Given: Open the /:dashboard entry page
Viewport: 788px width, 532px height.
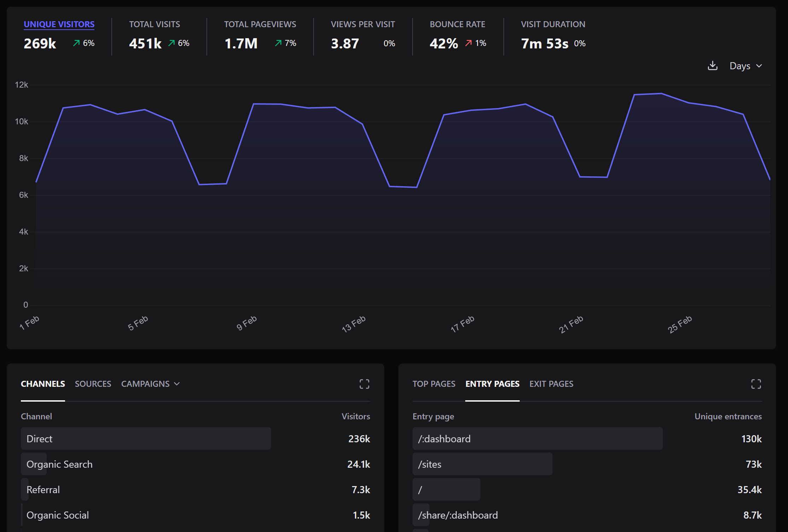Looking at the screenshot, I should (x=444, y=439).
